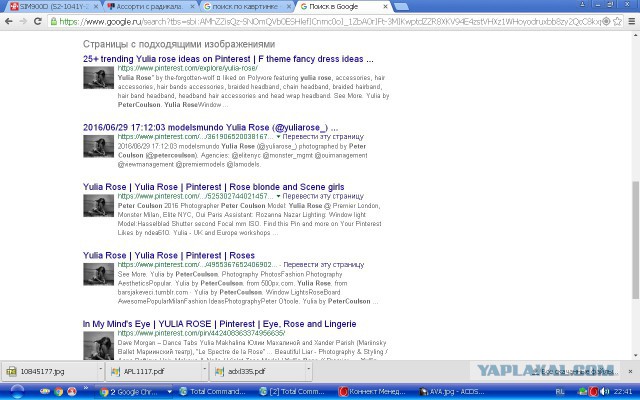Viewport: 640px width, 400px height.
Task: Reload the current Google page
Action: [38, 21]
